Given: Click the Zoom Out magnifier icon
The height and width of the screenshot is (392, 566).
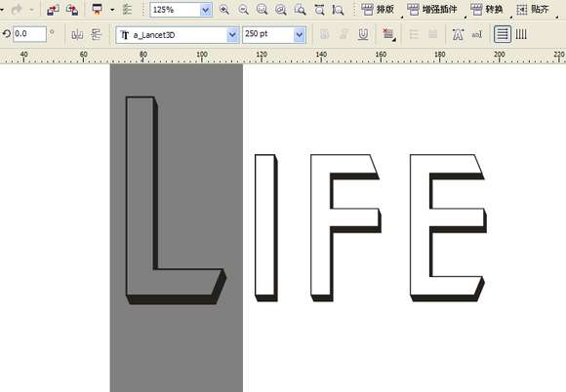Looking at the screenshot, I should 243,10.
